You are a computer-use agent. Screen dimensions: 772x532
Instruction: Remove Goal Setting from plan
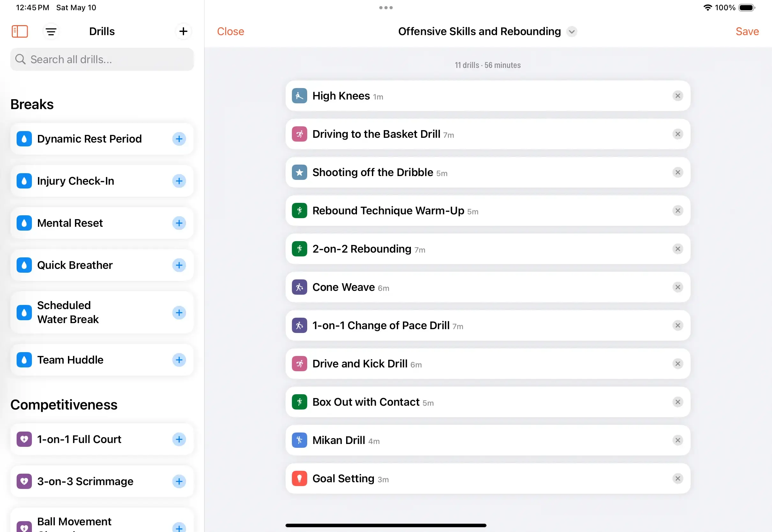tap(678, 479)
